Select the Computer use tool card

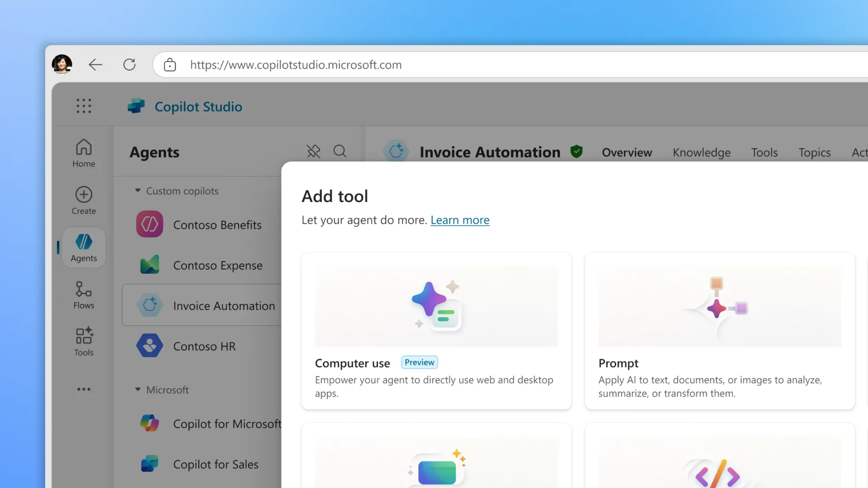[x=436, y=331]
